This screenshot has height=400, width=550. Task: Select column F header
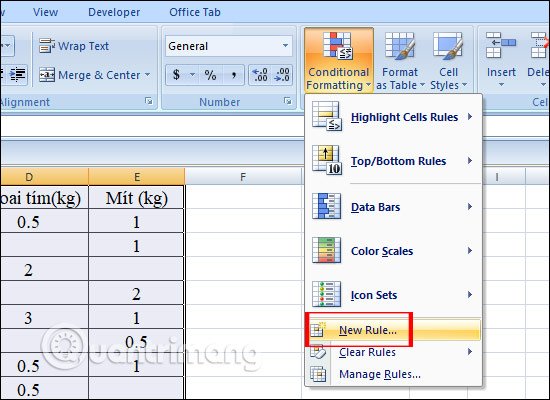[243, 176]
